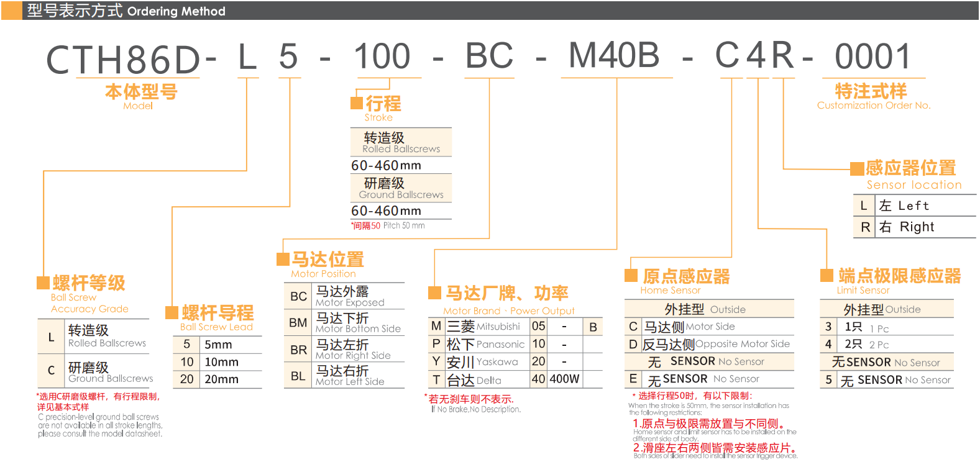980x462 pixels.
Task: Select the R Right sensor location
Action: (914, 227)
